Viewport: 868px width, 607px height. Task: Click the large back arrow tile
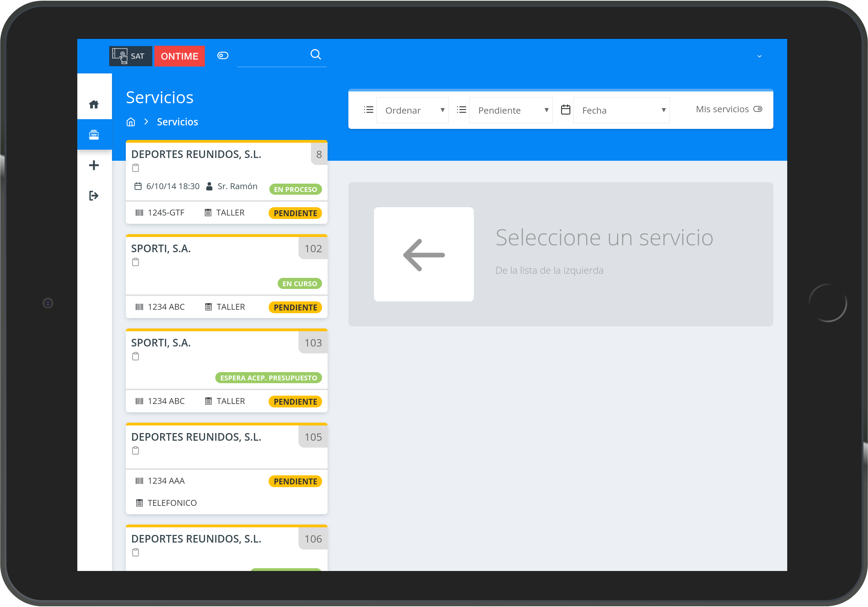pyautogui.click(x=423, y=254)
